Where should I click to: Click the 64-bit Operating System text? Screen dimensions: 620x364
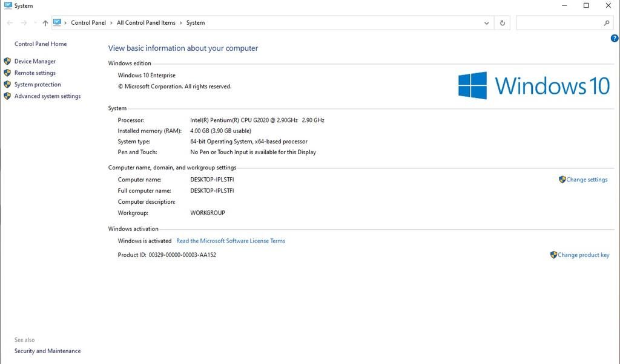click(x=249, y=141)
